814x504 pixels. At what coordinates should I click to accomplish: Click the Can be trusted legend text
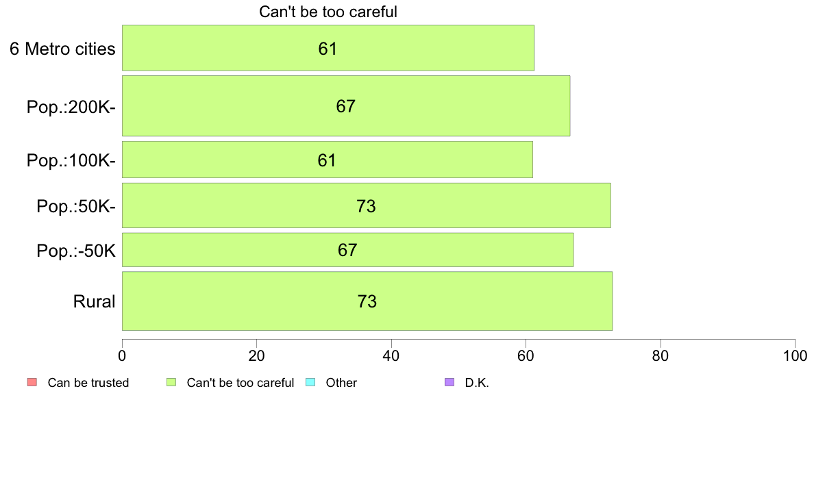pyautogui.click(x=88, y=383)
